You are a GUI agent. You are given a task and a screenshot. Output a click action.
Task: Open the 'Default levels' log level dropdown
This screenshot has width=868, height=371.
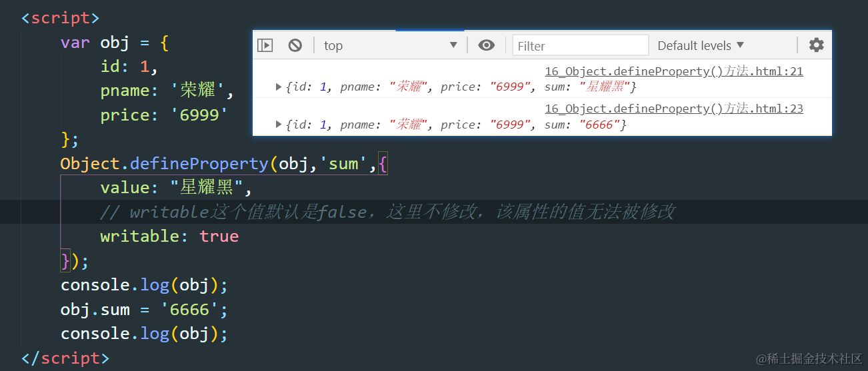[x=701, y=45]
